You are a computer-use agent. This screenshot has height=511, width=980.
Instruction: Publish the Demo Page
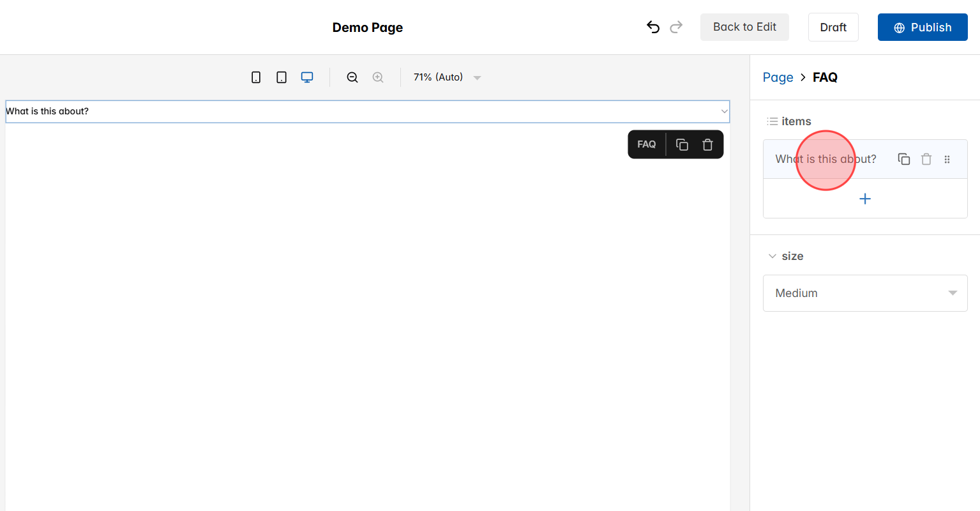coord(922,27)
